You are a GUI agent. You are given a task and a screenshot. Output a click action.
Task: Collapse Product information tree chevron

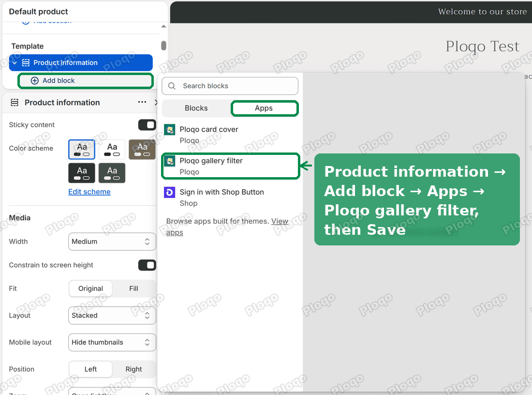(15, 63)
